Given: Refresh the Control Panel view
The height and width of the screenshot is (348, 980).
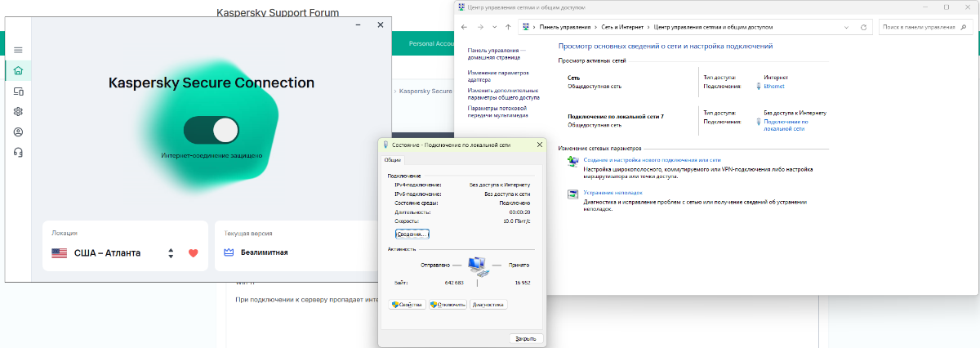Looking at the screenshot, I should click(864, 27).
